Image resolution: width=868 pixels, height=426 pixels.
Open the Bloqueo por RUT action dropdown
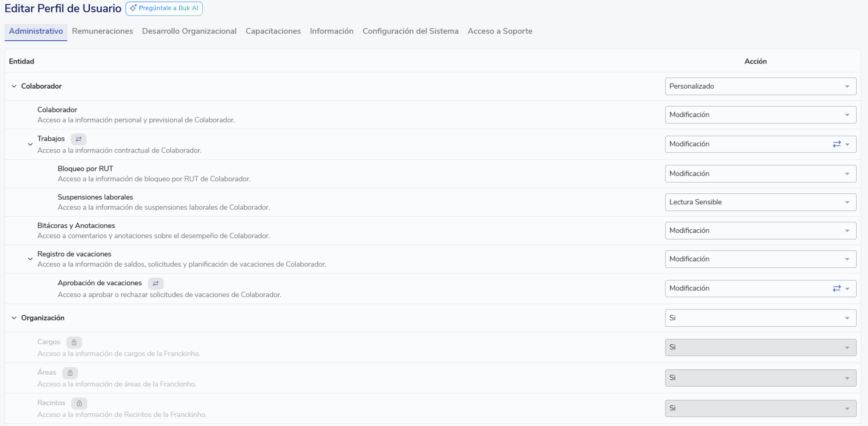[x=760, y=174]
